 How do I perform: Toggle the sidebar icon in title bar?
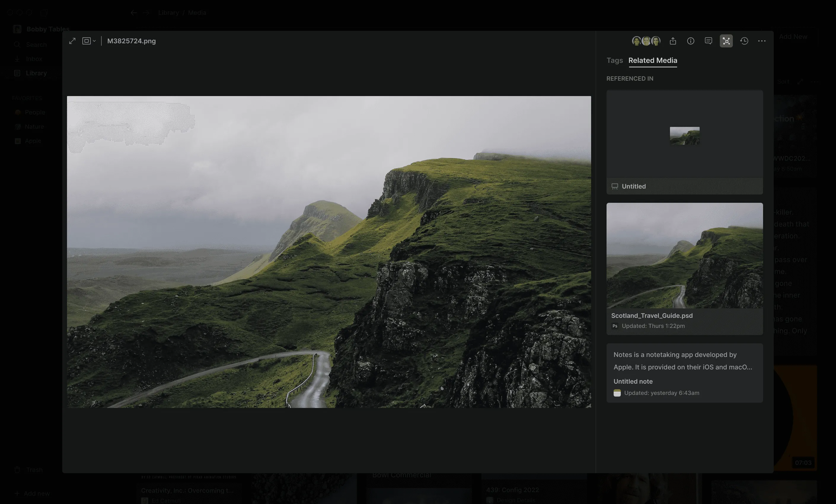coord(44,12)
